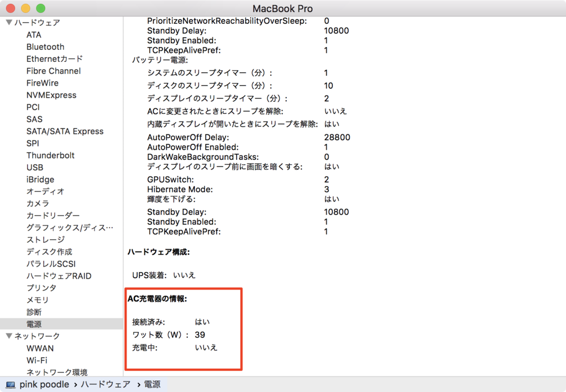The width and height of the screenshot is (566, 392).
Task: Select 診断 in the sidebar
Action: point(34,312)
